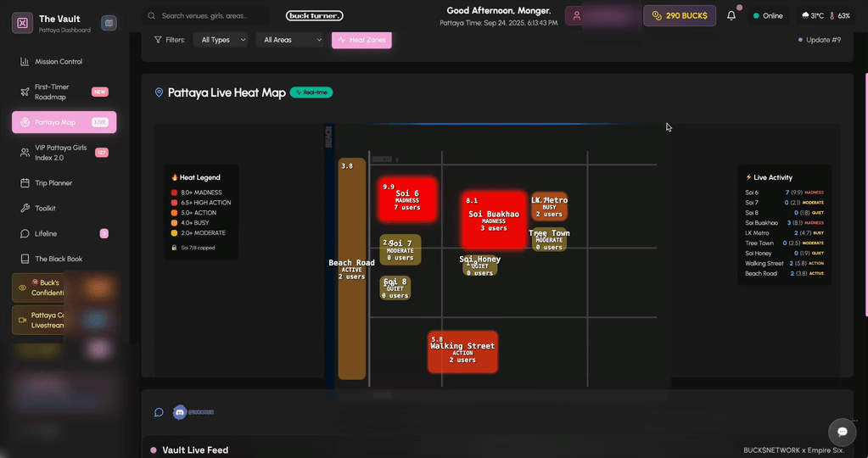The height and width of the screenshot is (458, 868).
Task: Click the map pin icon beside heat map title
Action: click(159, 92)
